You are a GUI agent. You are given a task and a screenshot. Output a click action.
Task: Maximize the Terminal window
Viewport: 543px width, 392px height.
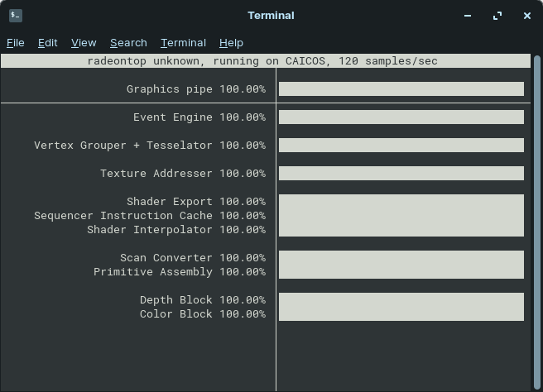[x=497, y=15]
